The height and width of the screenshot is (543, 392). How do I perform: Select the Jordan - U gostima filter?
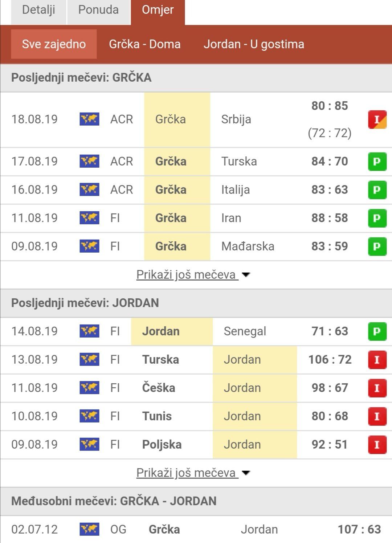(x=254, y=44)
